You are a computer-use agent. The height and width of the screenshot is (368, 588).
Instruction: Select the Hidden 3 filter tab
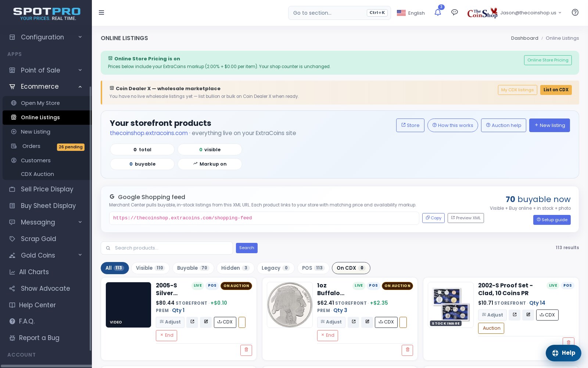[x=235, y=268]
